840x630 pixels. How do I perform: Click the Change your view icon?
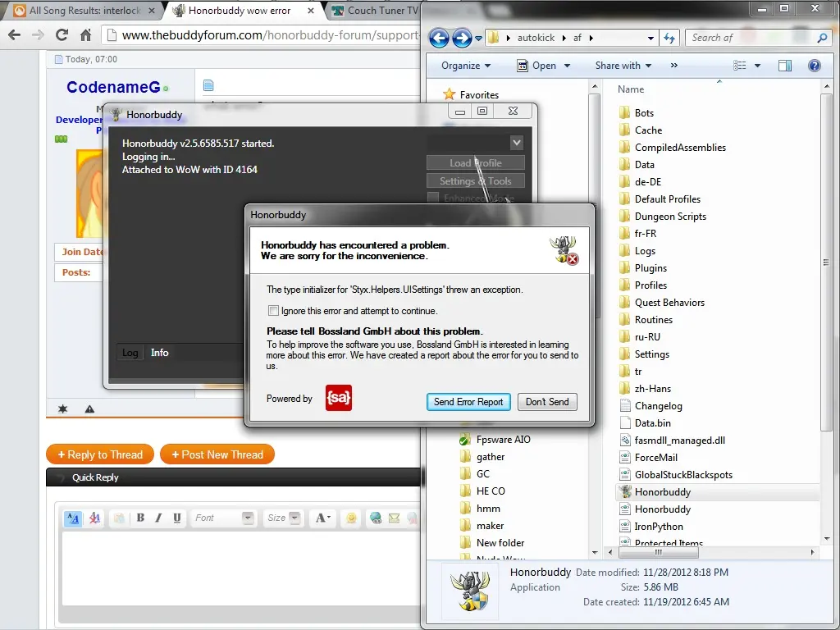[x=740, y=66]
